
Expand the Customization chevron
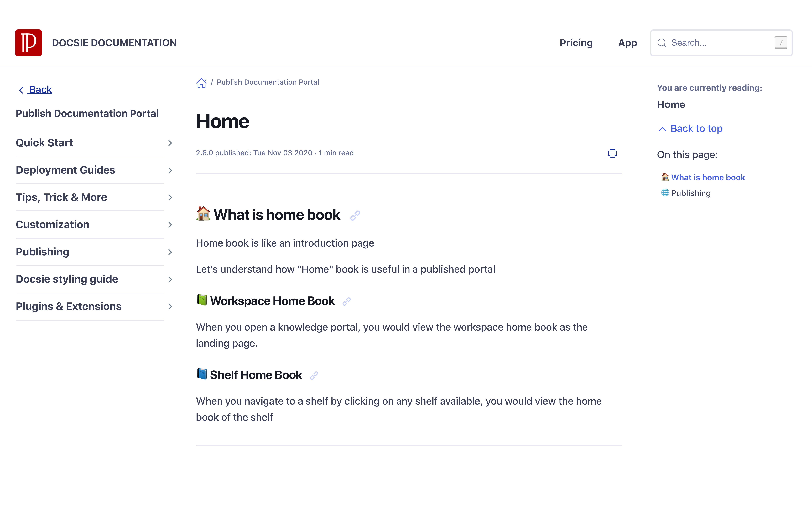coord(170,225)
